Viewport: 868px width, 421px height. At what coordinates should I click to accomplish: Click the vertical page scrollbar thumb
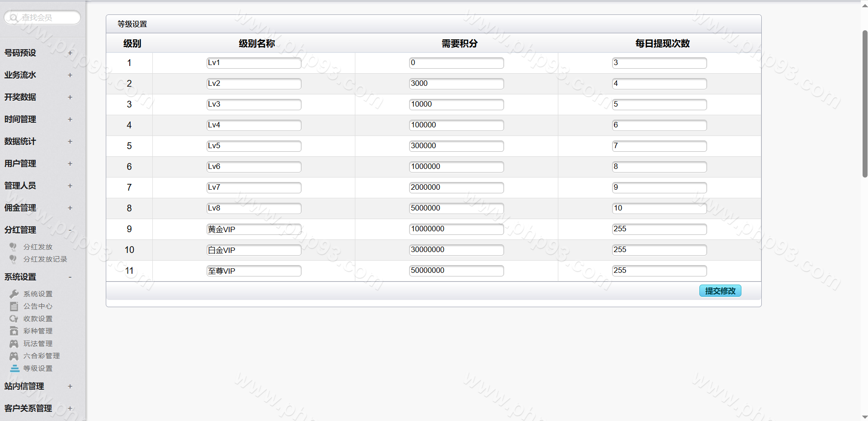[864, 104]
